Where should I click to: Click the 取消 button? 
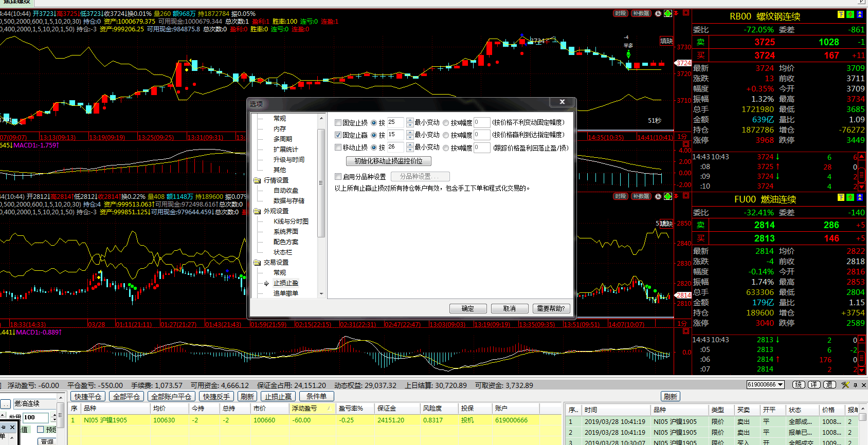click(x=510, y=308)
